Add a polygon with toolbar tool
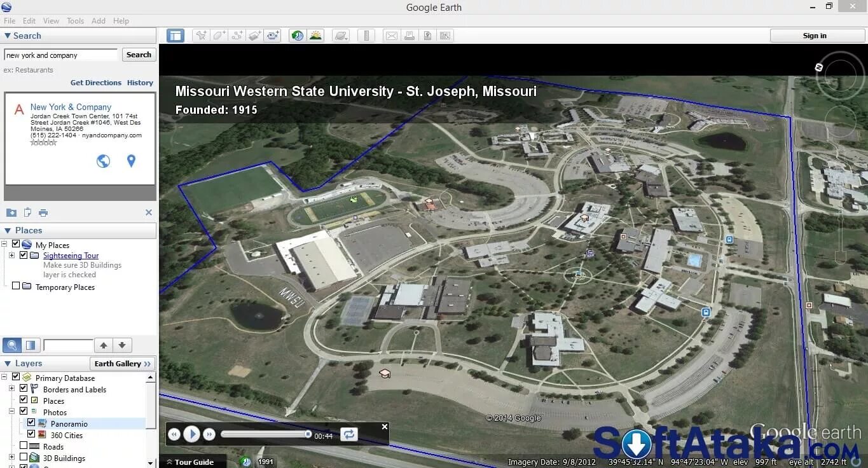 219,36
